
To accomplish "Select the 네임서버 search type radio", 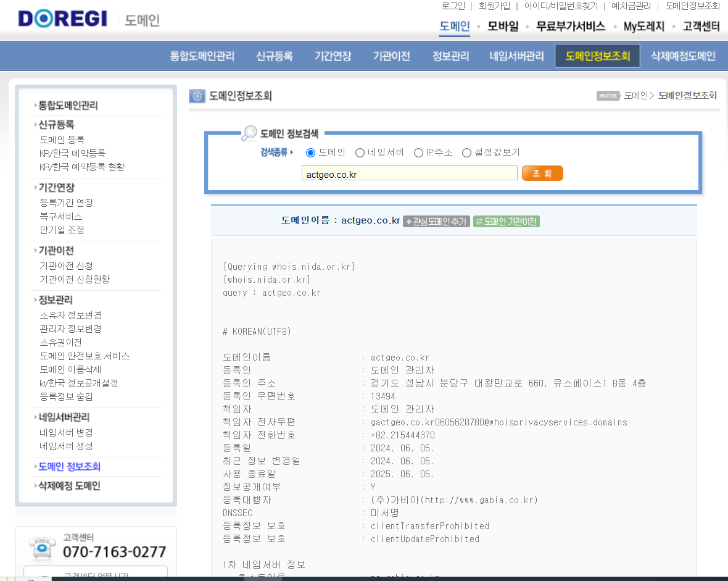I will click(360, 153).
